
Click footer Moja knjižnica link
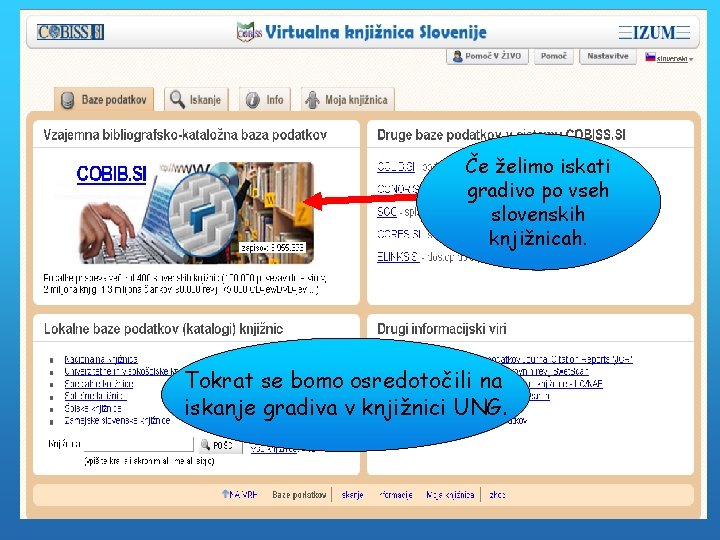(450, 495)
